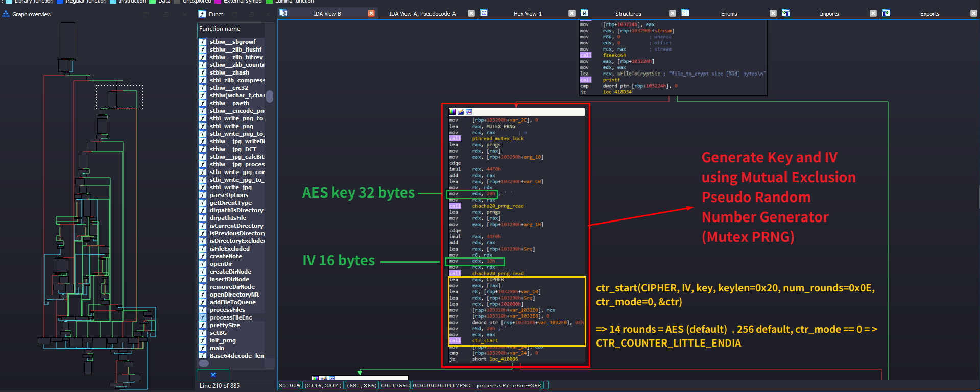Click the functions list horizontal scrollbar thumb
The height and width of the screenshot is (392, 980).
204,363
